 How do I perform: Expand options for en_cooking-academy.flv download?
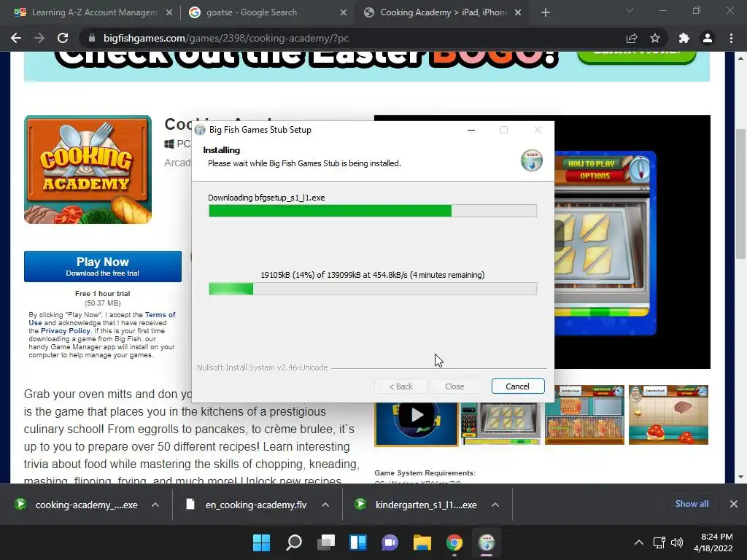coord(325,505)
